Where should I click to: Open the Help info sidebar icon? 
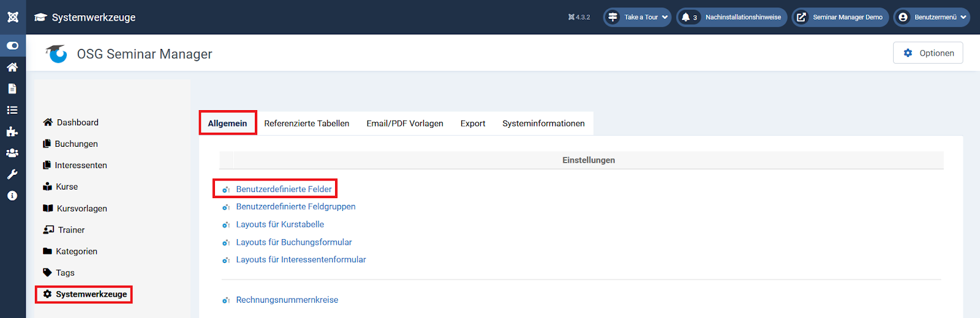[x=12, y=196]
